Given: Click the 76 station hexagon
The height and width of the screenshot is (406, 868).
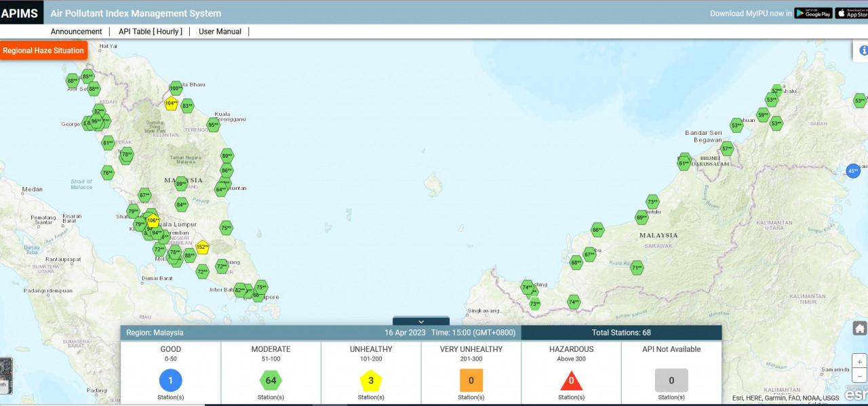Looking at the screenshot, I should point(107,173).
